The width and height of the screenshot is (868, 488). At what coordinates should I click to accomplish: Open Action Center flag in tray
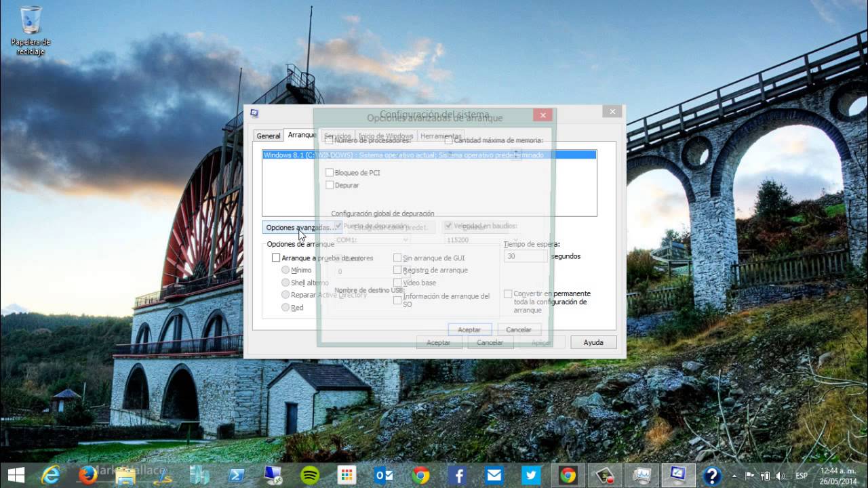point(750,475)
